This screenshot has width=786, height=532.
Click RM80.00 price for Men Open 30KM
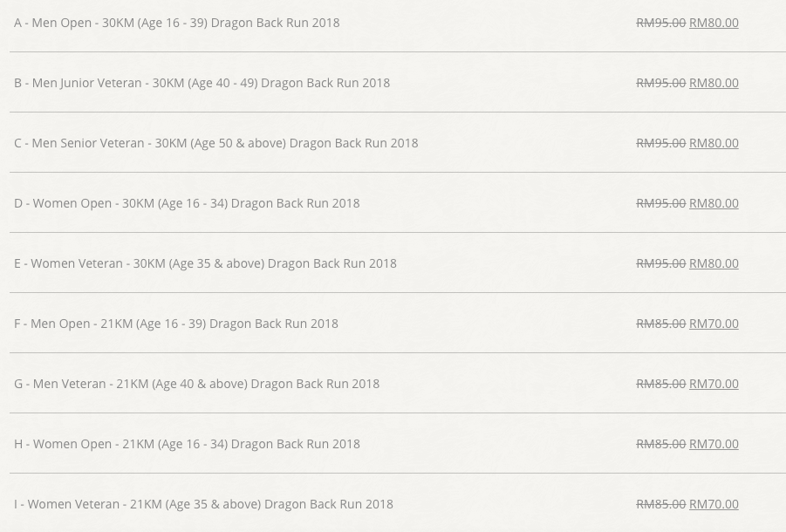point(714,23)
